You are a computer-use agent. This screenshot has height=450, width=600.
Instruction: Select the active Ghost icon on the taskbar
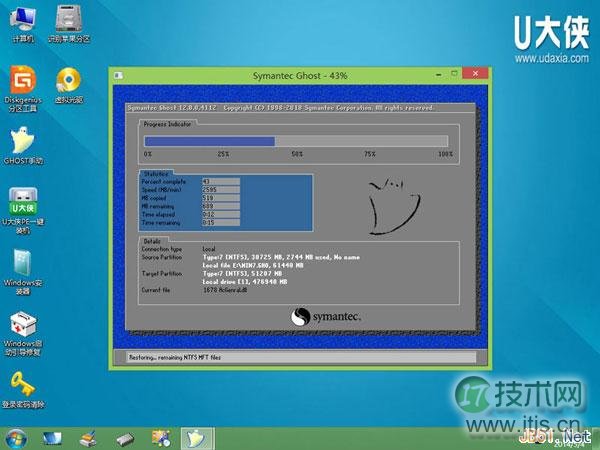(x=197, y=439)
